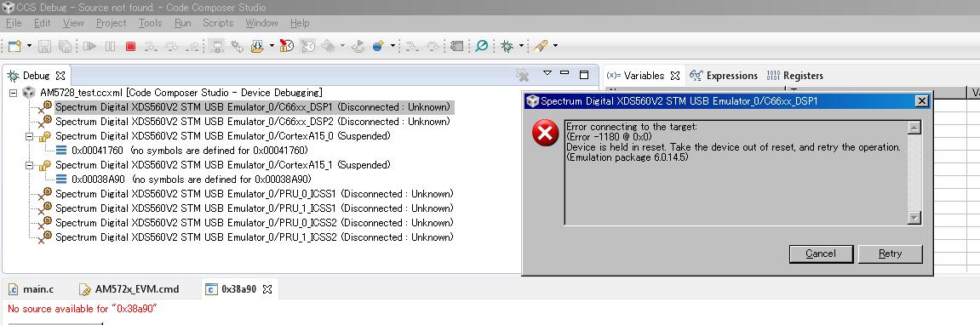Open the File menu
Viewport: 980px width, 325px height.
[x=13, y=23]
